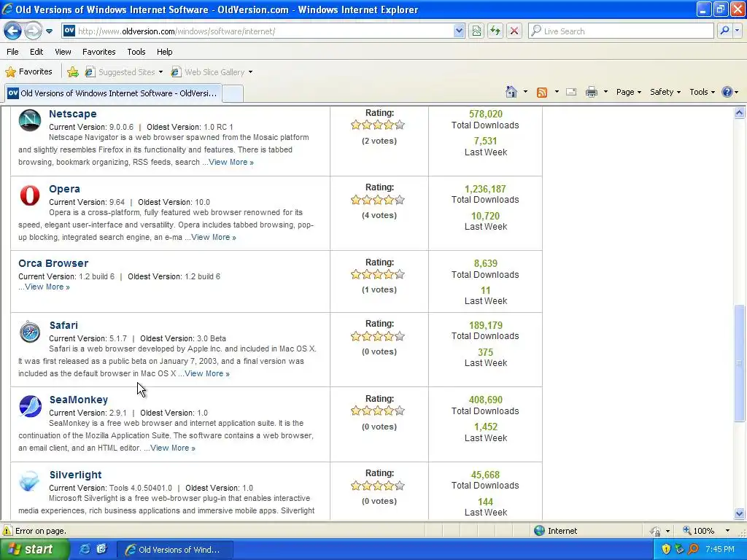This screenshot has width=747, height=560.
Task: Open the Opera title link
Action: 64,189
